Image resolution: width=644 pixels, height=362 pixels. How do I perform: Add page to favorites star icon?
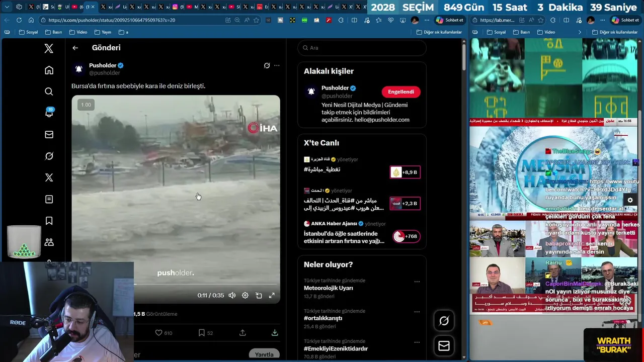(x=257, y=20)
